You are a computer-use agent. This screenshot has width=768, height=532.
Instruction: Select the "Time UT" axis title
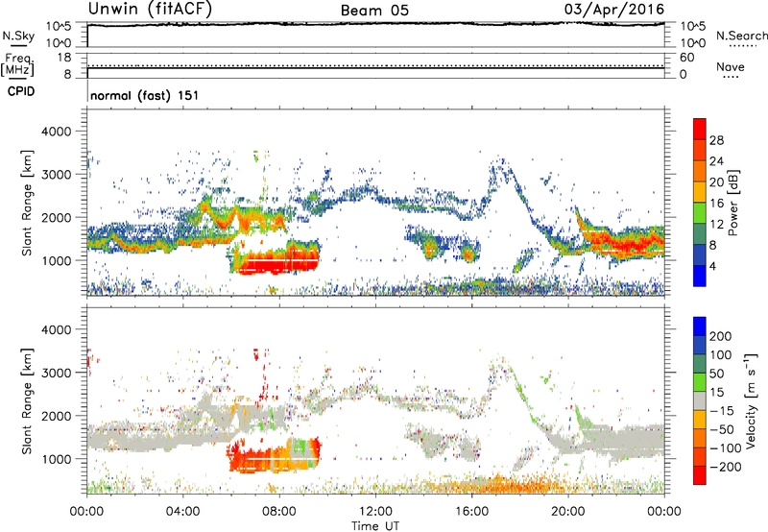click(375, 526)
